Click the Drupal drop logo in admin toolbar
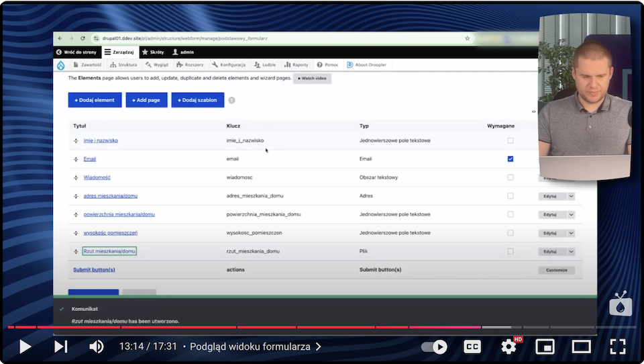Viewport: 644px width, 364px height. (x=61, y=65)
